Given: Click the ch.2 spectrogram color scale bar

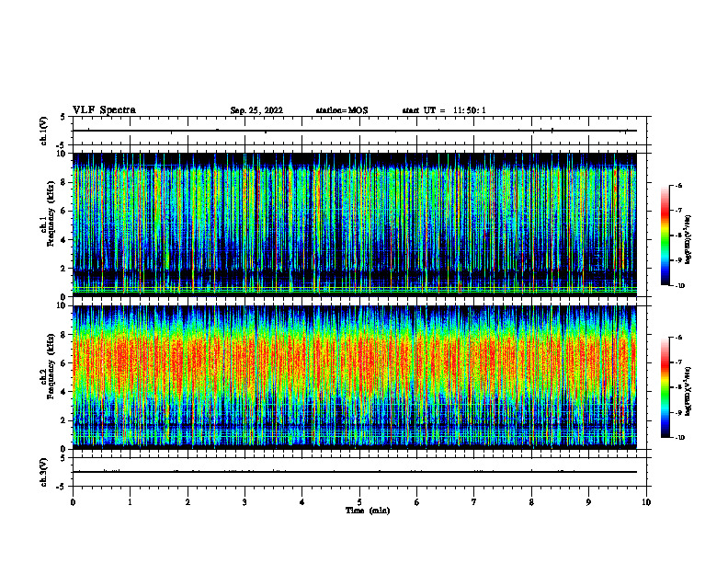Looking at the screenshot, I should (x=665, y=387).
